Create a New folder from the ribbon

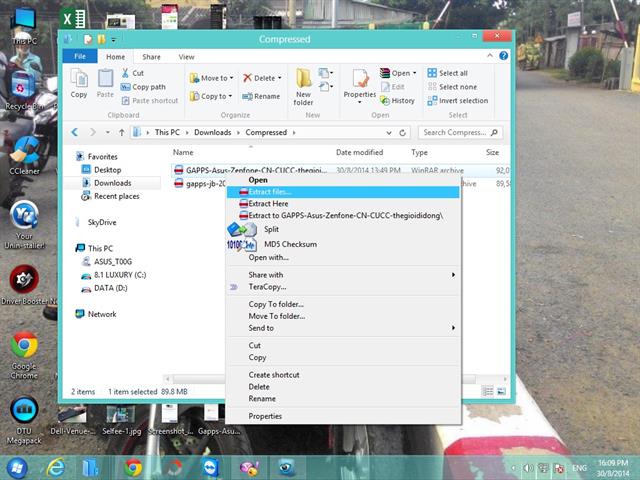tap(303, 87)
